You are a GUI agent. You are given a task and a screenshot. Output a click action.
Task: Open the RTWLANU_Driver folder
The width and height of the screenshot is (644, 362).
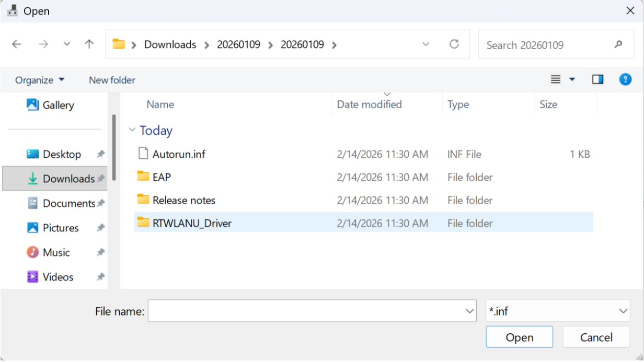[x=191, y=223]
